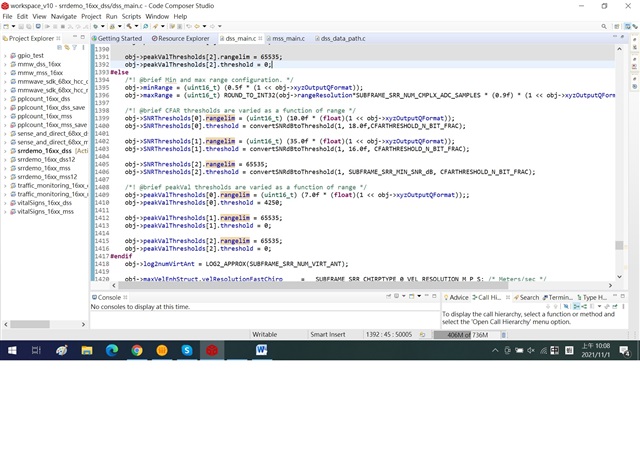Click the Search magnifier icon in main toolbar
Image resolution: width=640 pixels, height=464 pixels.
[x=146, y=26]
